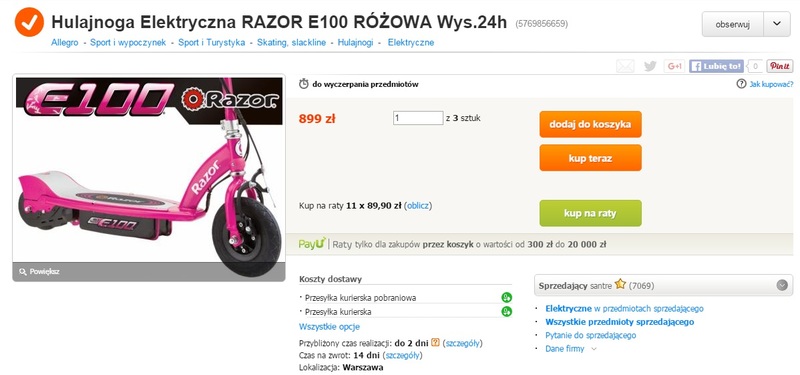Click the Jak kupować? question mark icon
This screenshot has width=800, height=375.
(741, 84)
